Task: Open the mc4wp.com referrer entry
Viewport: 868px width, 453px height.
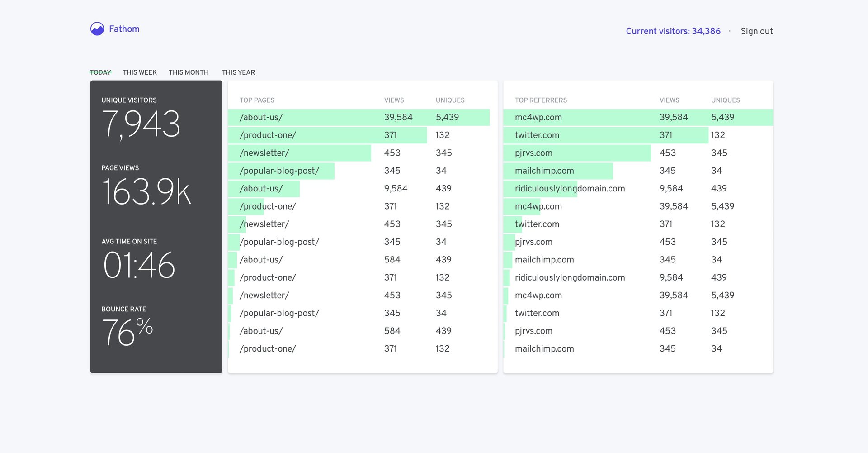Action: point(538,117)
